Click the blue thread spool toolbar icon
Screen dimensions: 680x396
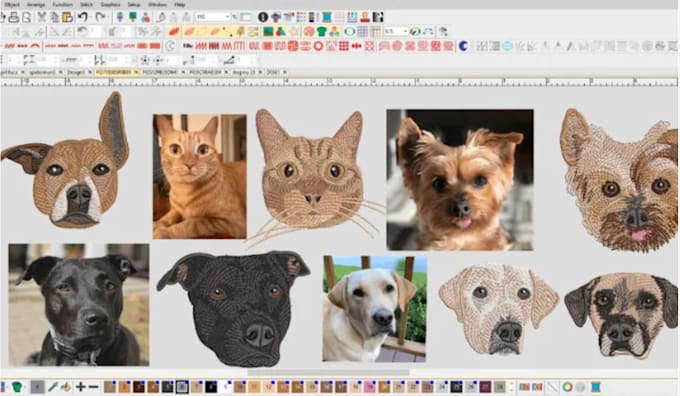(x=327, y=17)
